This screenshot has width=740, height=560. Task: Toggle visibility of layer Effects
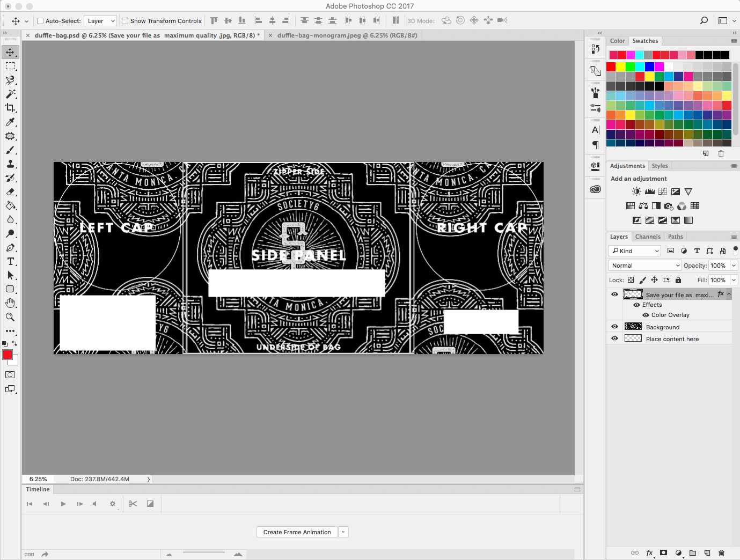coord(637,305)
